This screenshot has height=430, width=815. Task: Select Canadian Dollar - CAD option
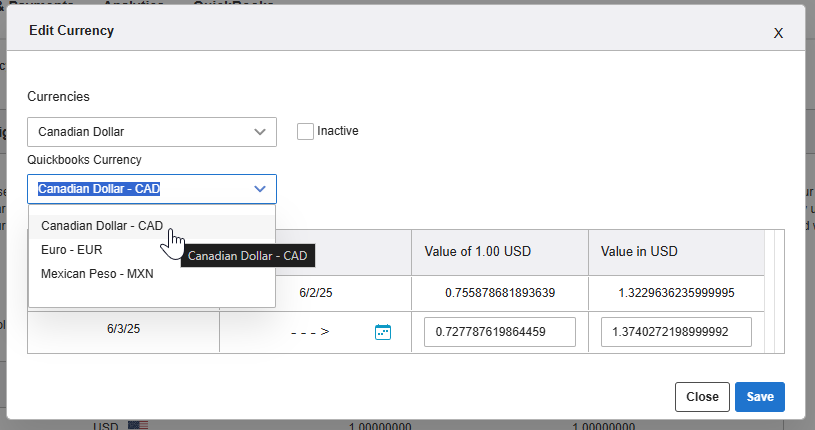(152, 226)
